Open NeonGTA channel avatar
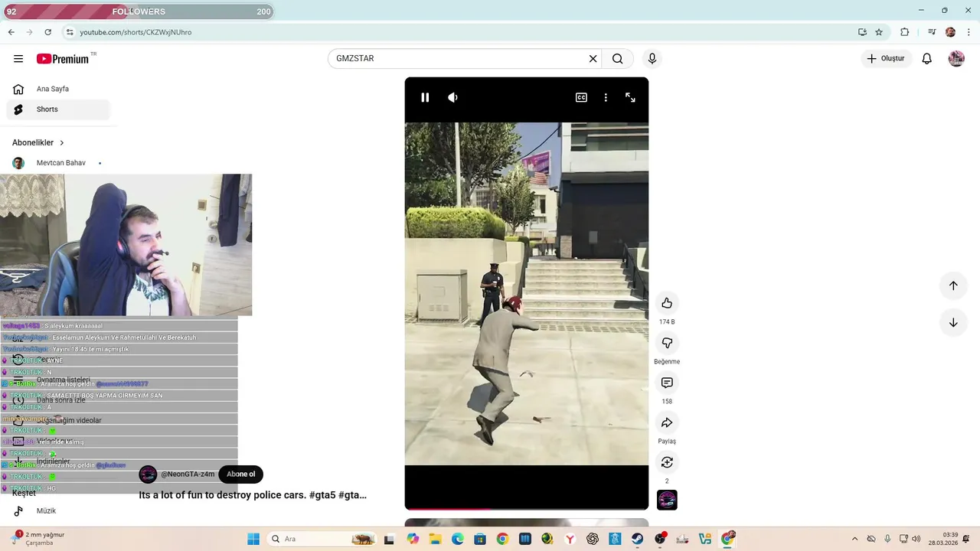The height and width of the screenshot is (551, 980). point(148,474)
